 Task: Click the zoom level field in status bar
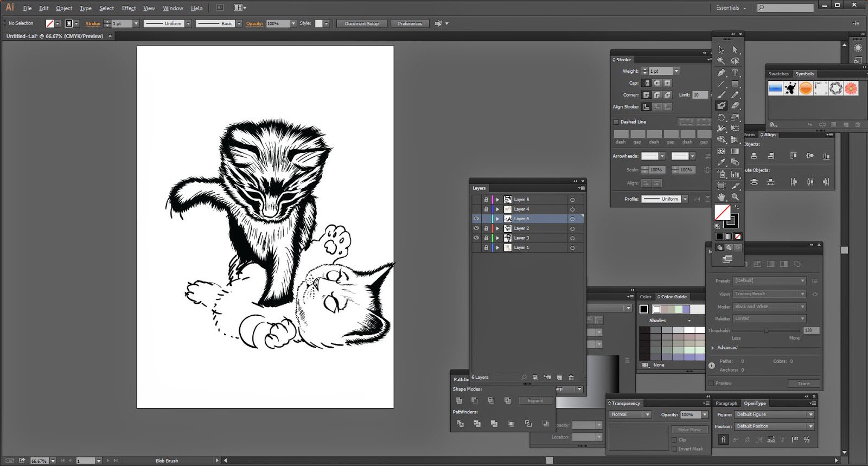pyautogui.click(x=39, y=461)
